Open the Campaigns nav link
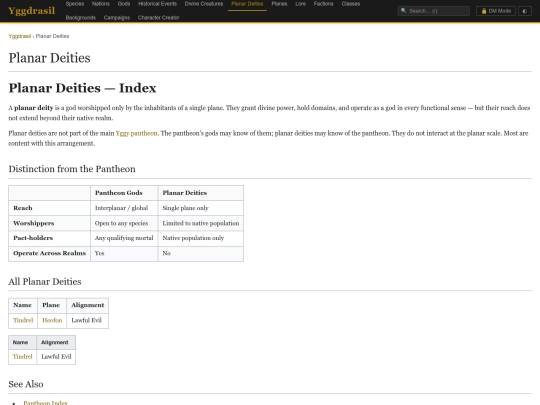 (x=117, y=18)
